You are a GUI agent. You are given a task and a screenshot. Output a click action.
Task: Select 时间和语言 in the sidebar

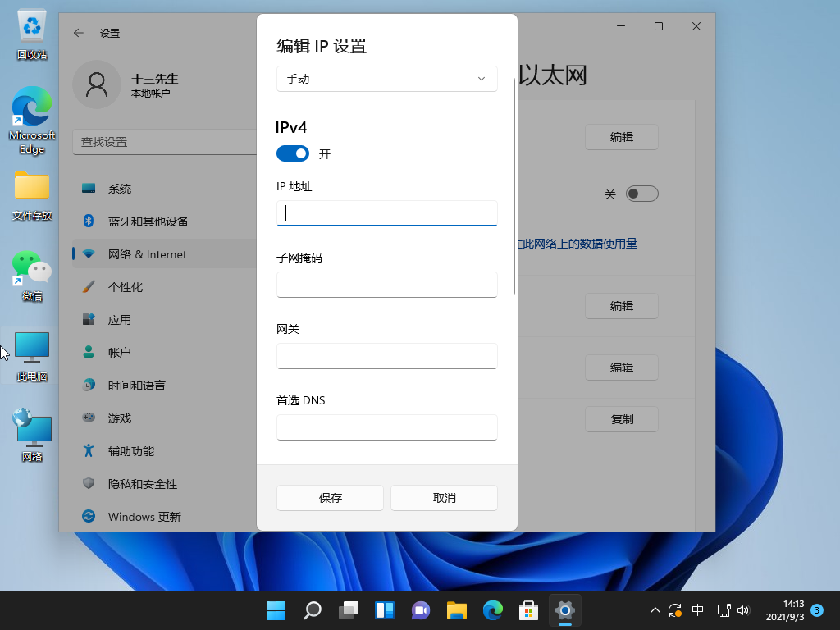point(139,385)
